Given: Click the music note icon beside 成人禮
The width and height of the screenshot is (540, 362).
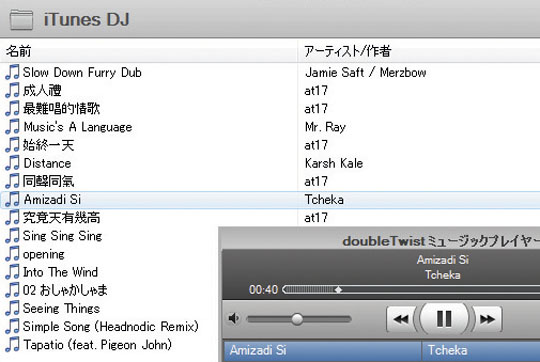Looking at the screenshot, I should (x=12, y=91).
